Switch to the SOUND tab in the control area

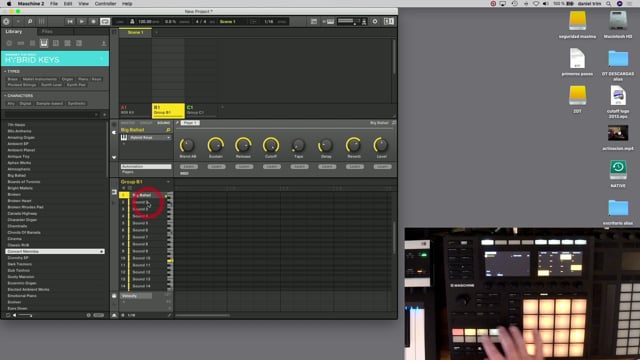point(163,123)
